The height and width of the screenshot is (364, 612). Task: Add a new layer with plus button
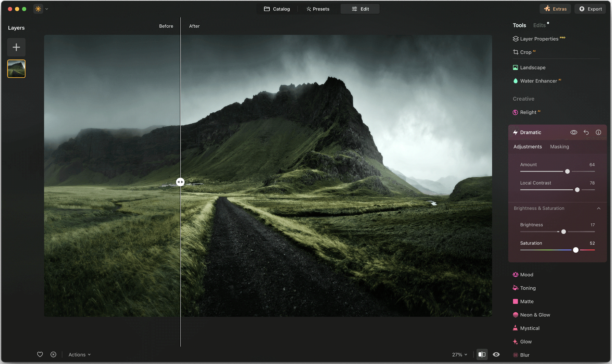pyautogui.click(x=16, y=47)
